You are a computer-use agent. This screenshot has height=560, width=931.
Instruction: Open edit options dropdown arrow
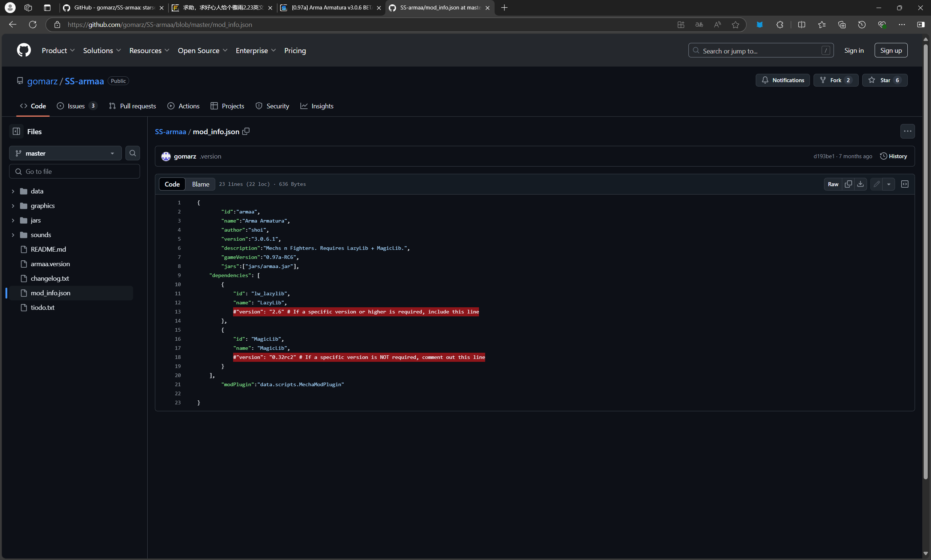[x=889, y=184]
